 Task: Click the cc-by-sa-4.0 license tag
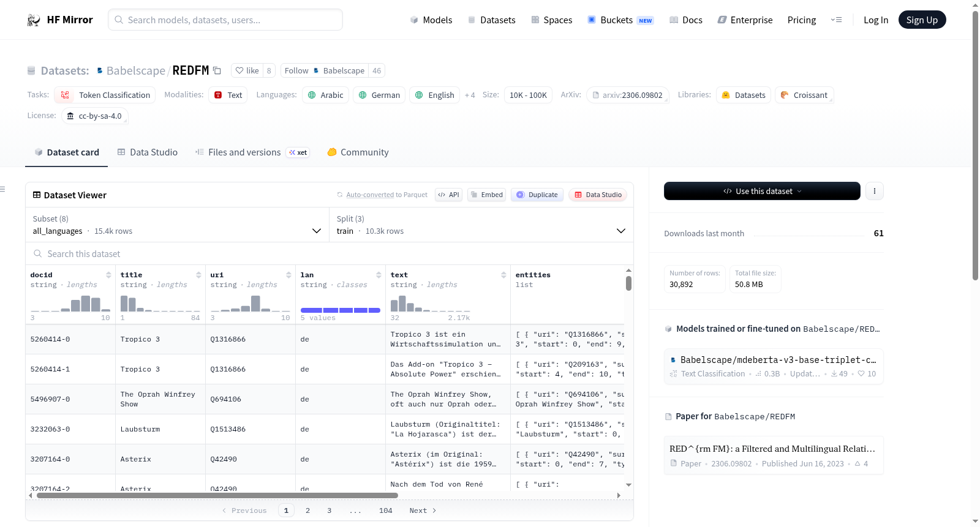click(x=95, y=116)
